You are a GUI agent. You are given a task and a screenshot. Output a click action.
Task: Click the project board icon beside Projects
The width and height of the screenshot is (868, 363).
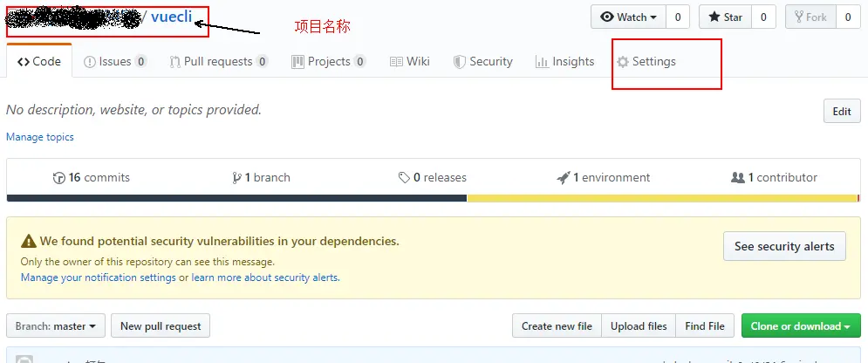pos(297,62)
